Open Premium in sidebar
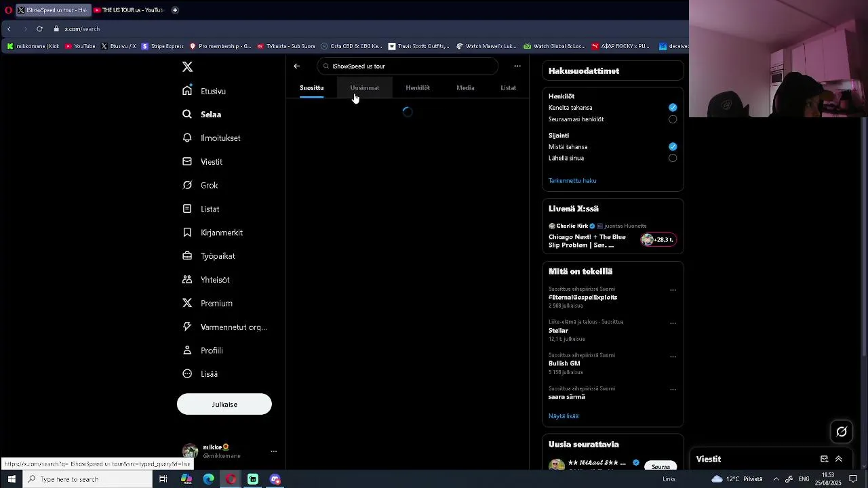This screenshot has height=488, width=868. tap(208, 304)
